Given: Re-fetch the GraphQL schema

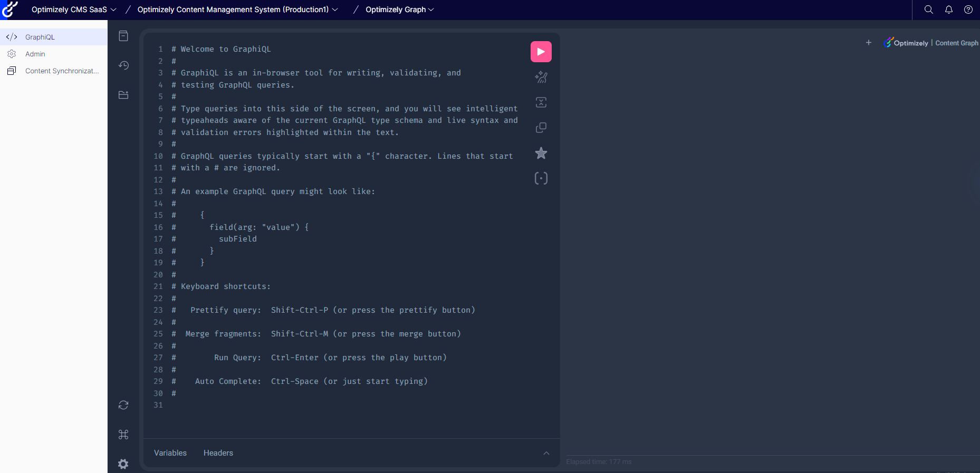Looking at the screenshot, I should coord(123,405).
